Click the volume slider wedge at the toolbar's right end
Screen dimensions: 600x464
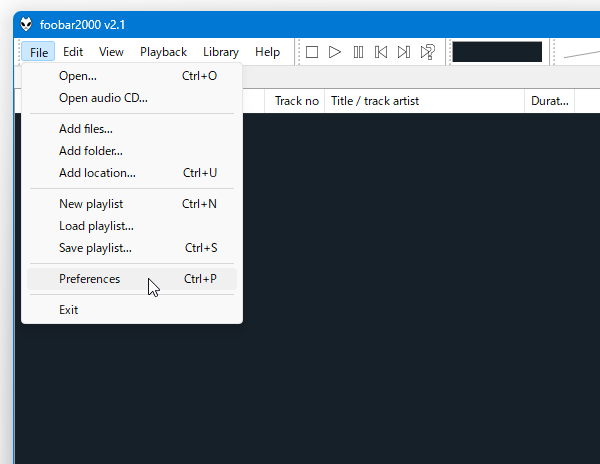tap(582, 54)
